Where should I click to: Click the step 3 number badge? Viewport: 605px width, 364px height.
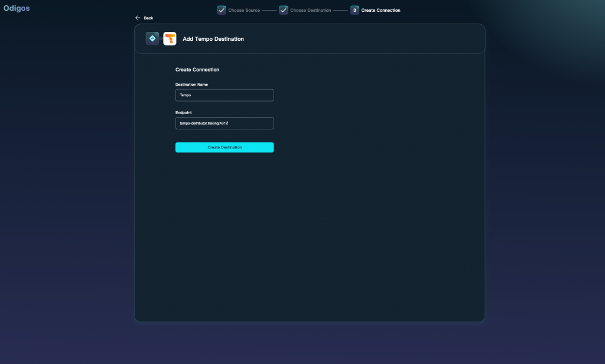point(354,10)
